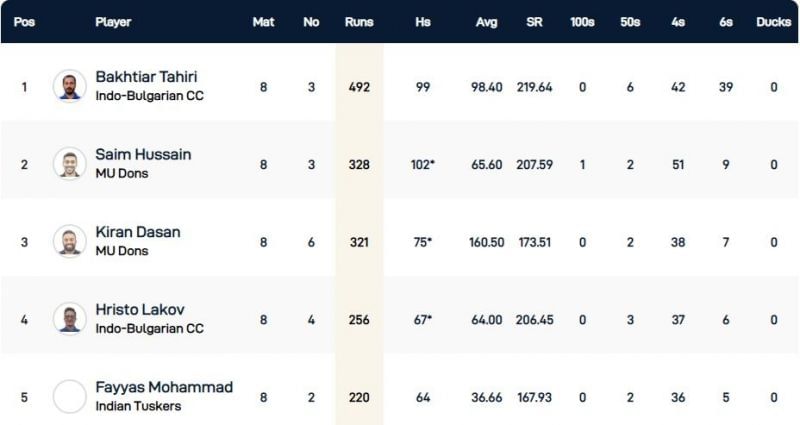Sort table by Runs column header
Image resolution: width=800 pixels, height=425 pixels.
359,22
